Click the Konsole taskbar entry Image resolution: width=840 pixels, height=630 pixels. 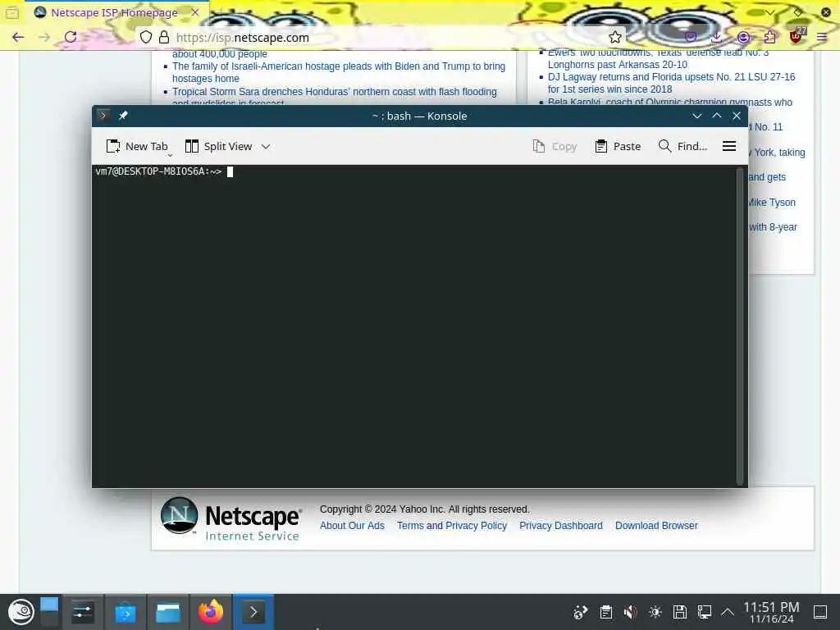click(x=253, y=612)
